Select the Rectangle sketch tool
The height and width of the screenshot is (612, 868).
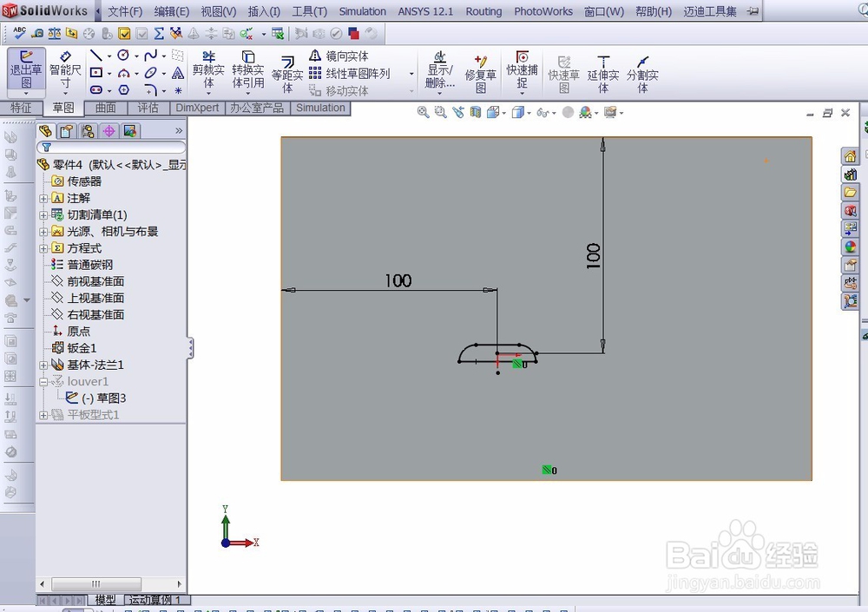tap(95, 73)
